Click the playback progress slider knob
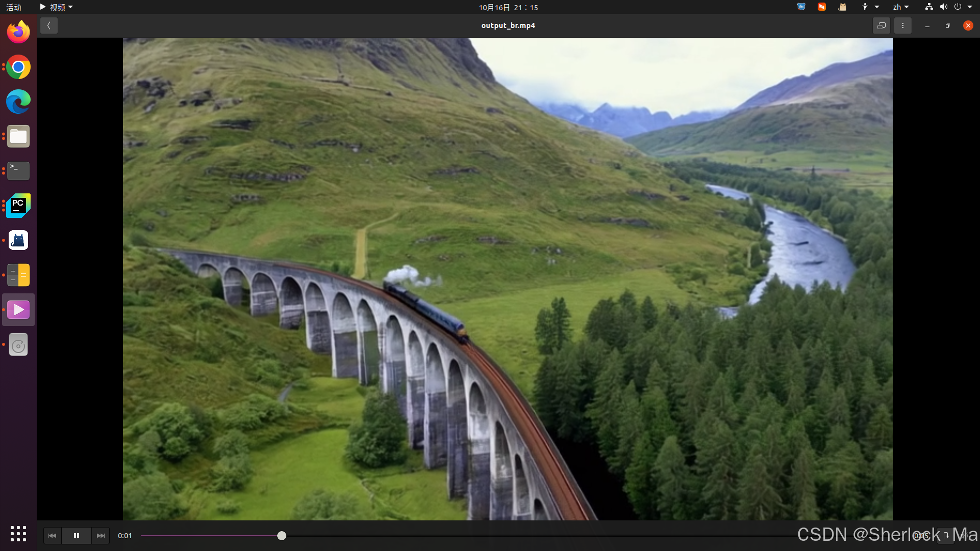 (x=282, y=536)
